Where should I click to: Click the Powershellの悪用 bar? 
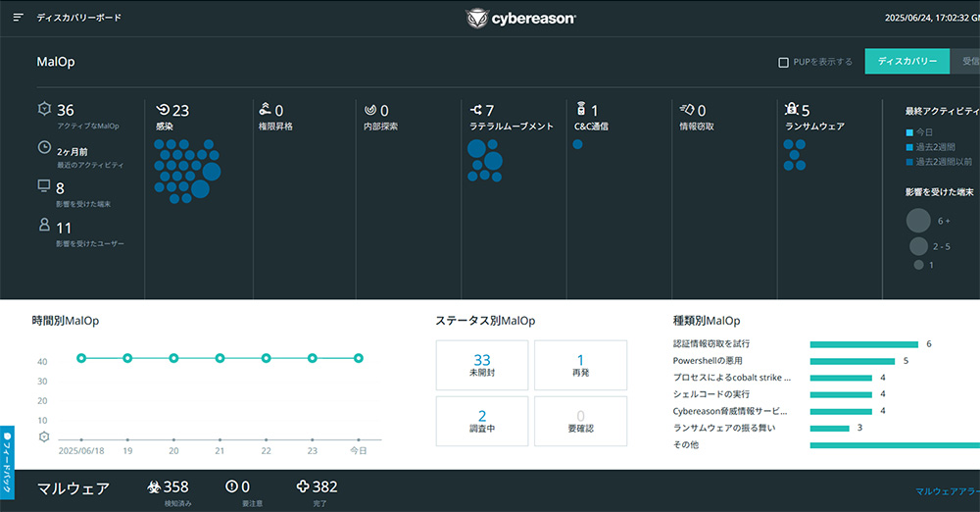point(853,361)
